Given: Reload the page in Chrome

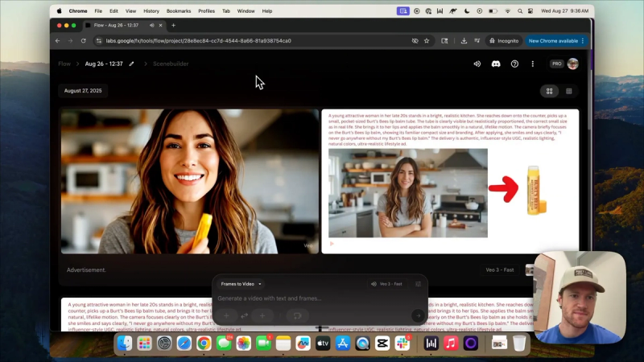Looking at the screenshot, I should pos(84,41).
